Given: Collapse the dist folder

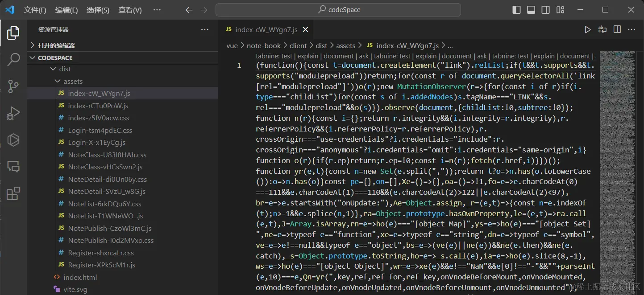Looking at the screenshot, I should pos(122,69).
